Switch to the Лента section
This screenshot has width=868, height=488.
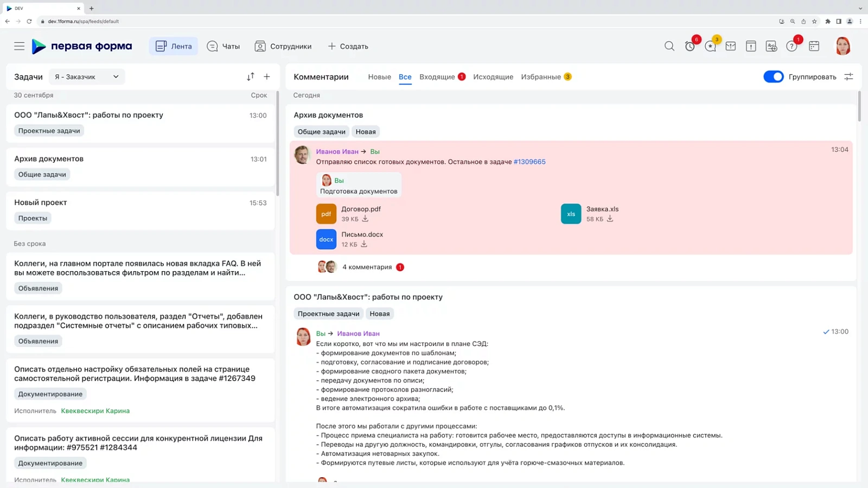(x=174, y=46)
